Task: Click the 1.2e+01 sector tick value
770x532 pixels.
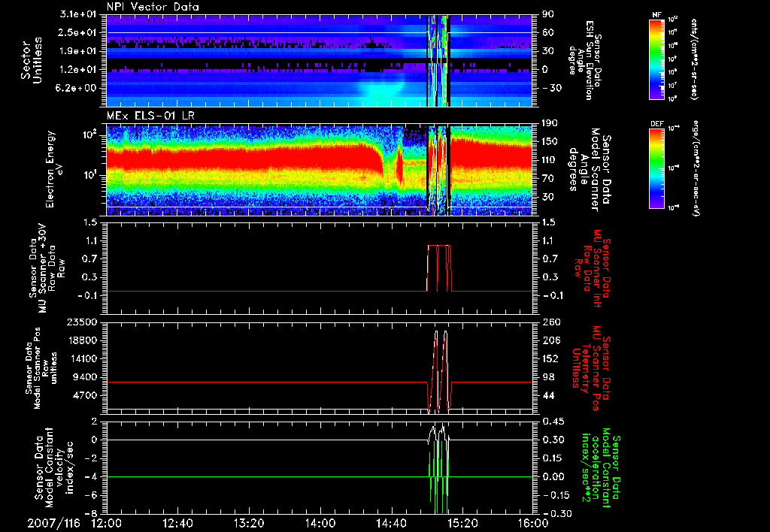Action: (78, 70)
